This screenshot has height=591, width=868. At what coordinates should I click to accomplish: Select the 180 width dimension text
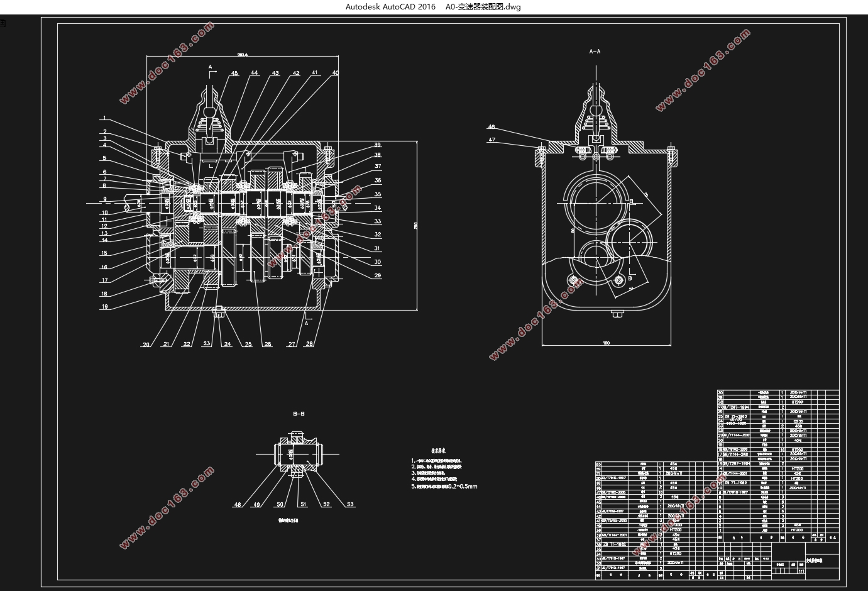607,343
